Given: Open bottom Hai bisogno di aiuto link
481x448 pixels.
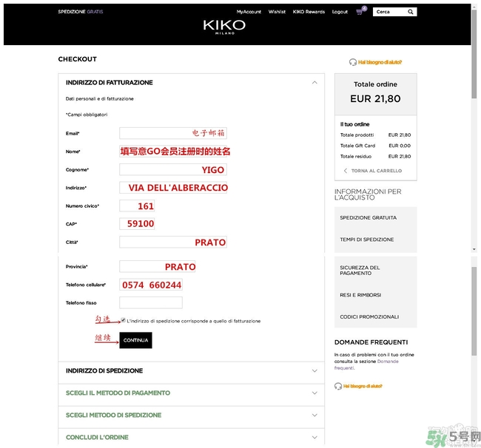Looking at the screenshot, I should pyautogui.click(x=363, y=386).
